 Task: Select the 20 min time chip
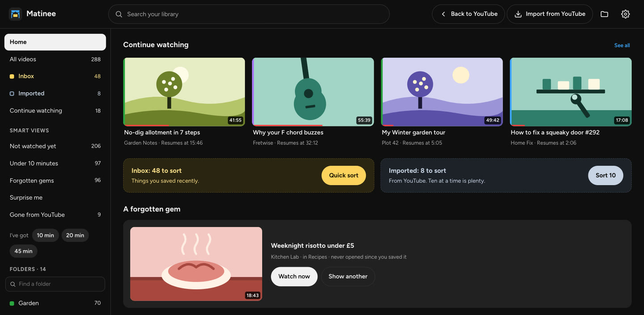75,235
